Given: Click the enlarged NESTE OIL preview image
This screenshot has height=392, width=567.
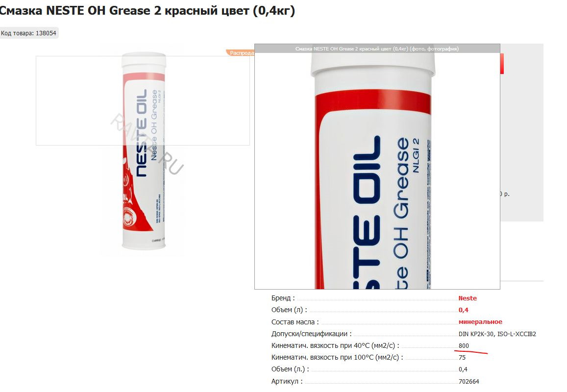Looking at the screenshot, I should point(377,171).
